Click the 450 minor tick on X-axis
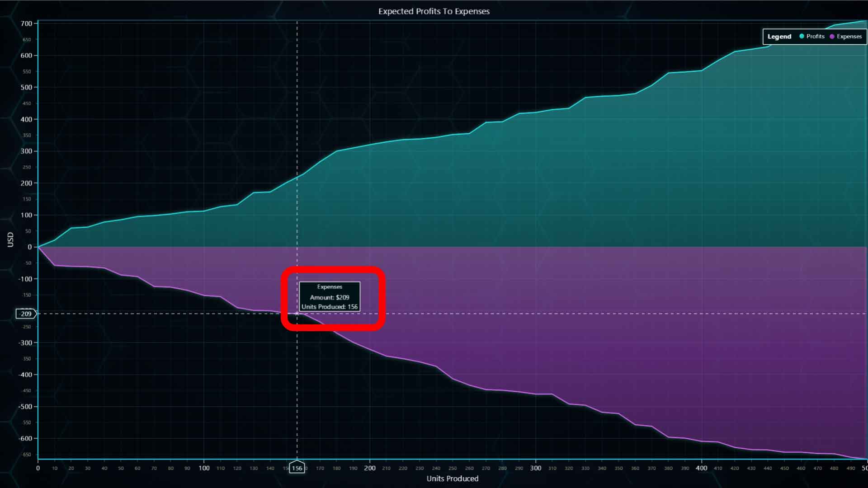This screenshot has width=868, height=488. [x=784, y=469]
